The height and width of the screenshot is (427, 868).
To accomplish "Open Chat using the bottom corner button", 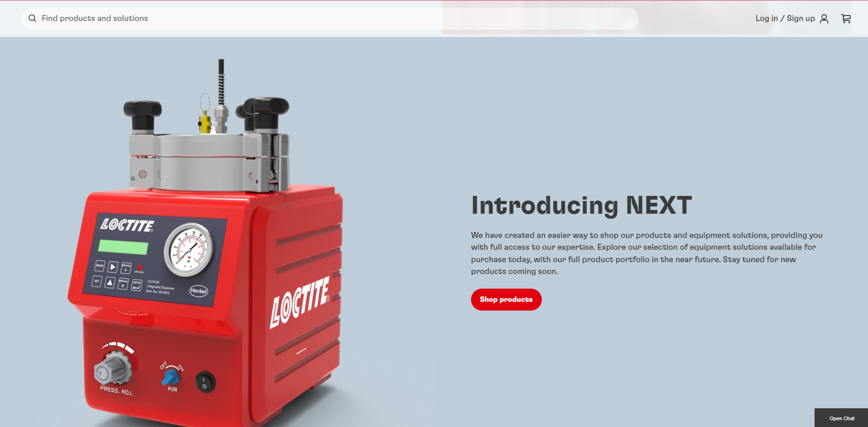I will (x=842, y=418).
